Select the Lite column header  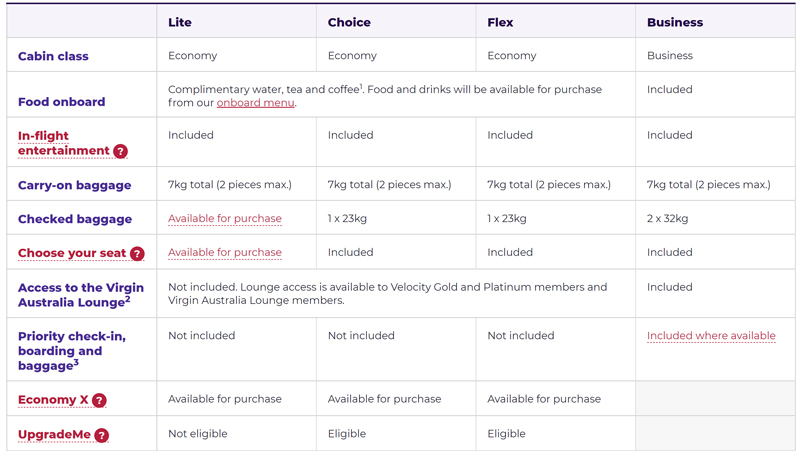(180, 22)
